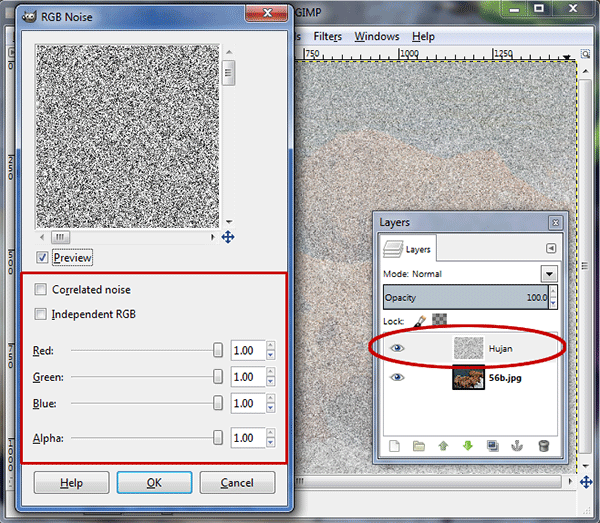
Task: Click the Help button in RGB Noise
Action: 72,483
